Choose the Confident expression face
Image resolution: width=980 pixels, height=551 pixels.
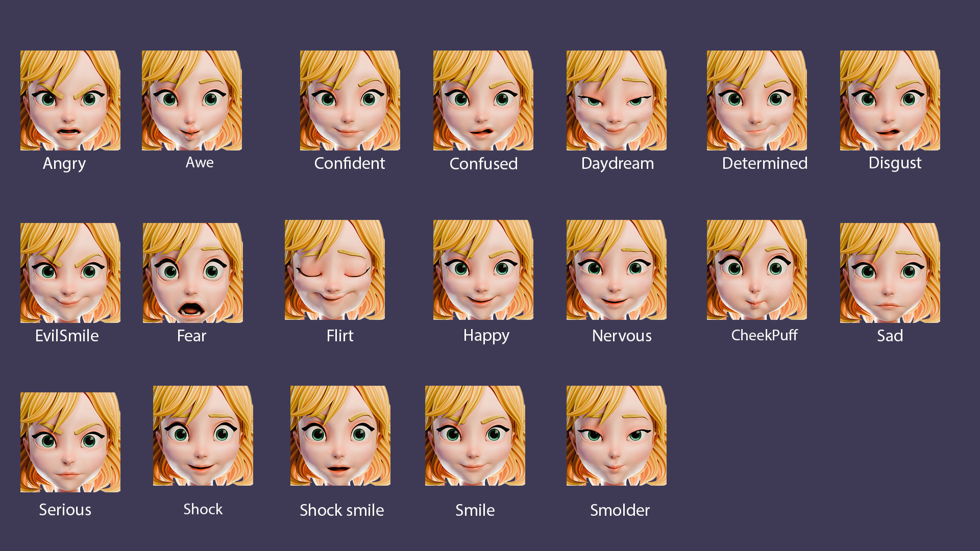coord(350,101)
